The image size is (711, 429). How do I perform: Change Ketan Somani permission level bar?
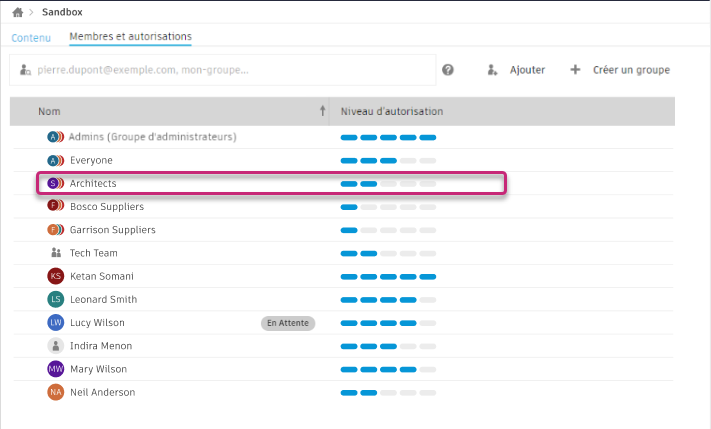click(388, 277)
